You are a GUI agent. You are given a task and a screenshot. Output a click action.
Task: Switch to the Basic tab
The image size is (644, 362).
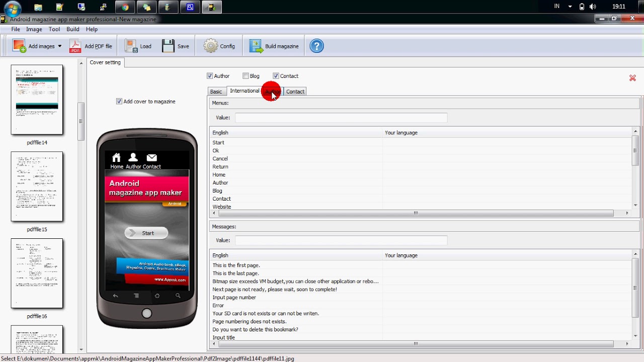coord(216,92)
